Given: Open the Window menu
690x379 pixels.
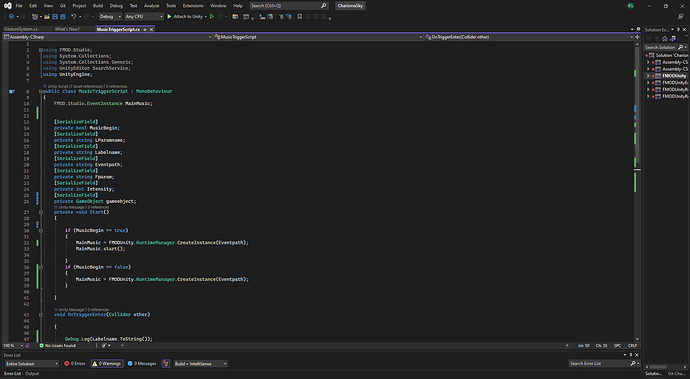Looking at the screenshot, I should coord(218,6).
